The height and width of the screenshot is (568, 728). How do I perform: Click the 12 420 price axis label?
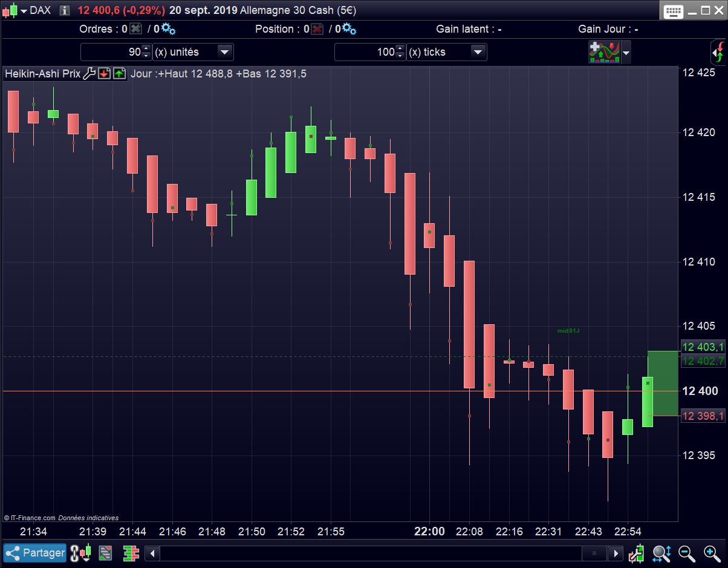point(699,133)
